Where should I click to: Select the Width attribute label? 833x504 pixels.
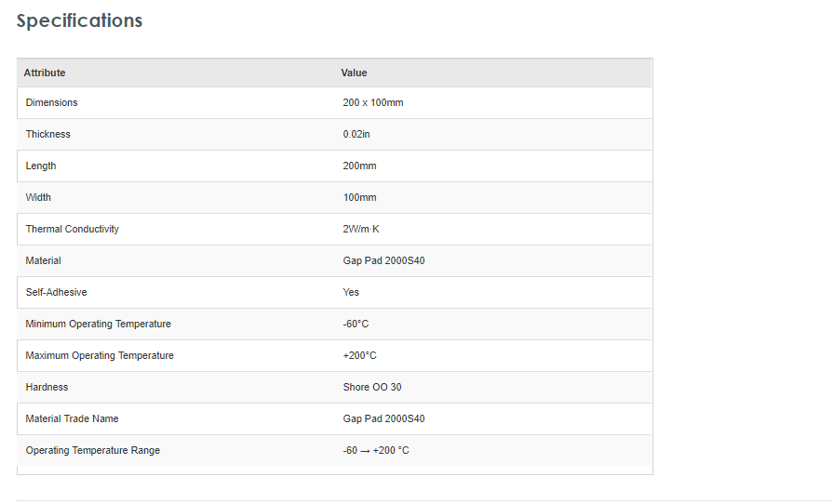[38, 197]
